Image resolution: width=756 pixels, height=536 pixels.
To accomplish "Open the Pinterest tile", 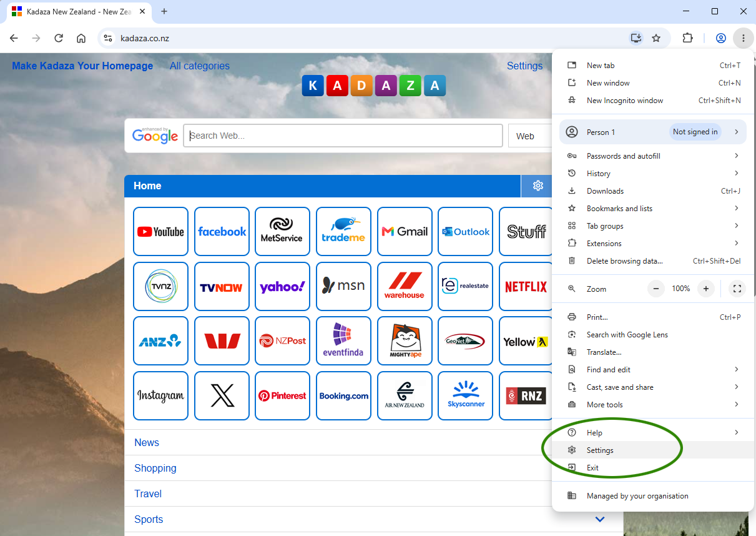I will point(282,396).
